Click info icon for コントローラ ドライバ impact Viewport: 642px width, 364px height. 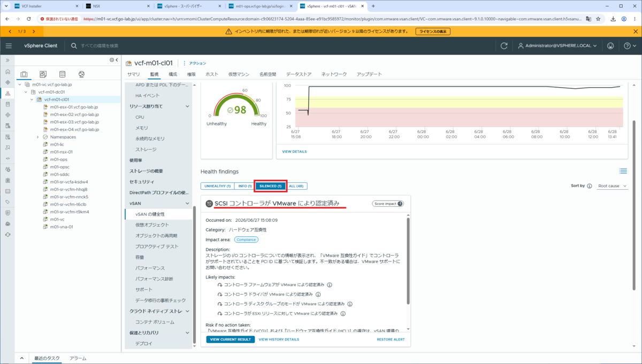(318, 294)
